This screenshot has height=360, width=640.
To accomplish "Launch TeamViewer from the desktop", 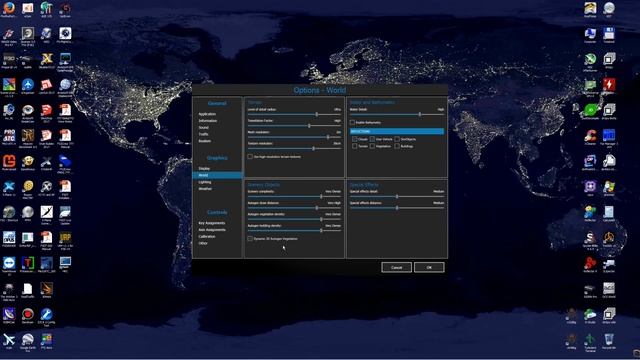I will click(x=9, y=262).
